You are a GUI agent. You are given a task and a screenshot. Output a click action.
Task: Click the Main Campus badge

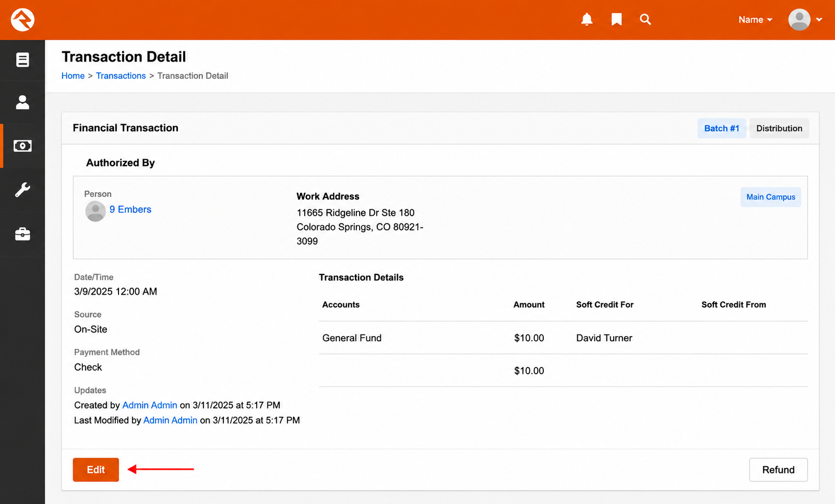[x=770, y=197]
